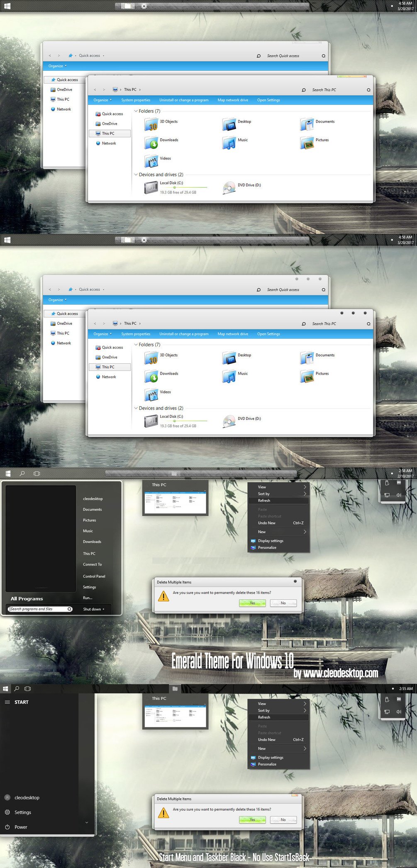The image size is (417, 868).
Task: Click settings gear on the topmost taskbar
Action: [x=144, y=6]
